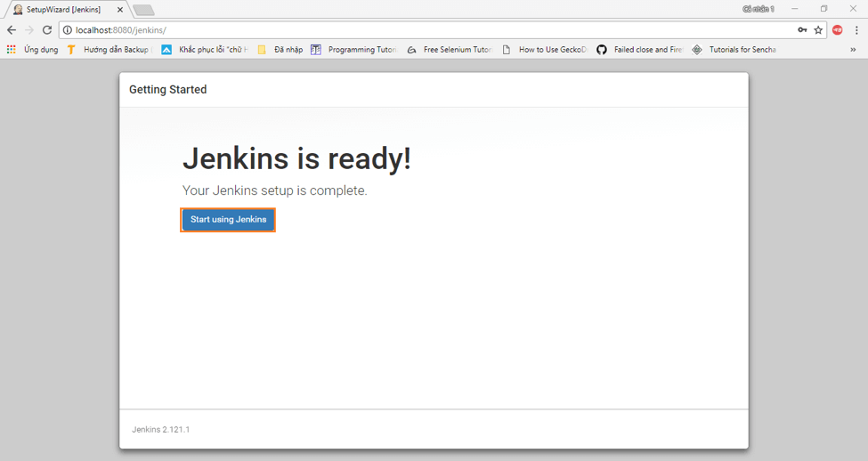Open the Chrome three-dot menu
Image resolution: width=868 pixels, height=461 pixels.
856,30
